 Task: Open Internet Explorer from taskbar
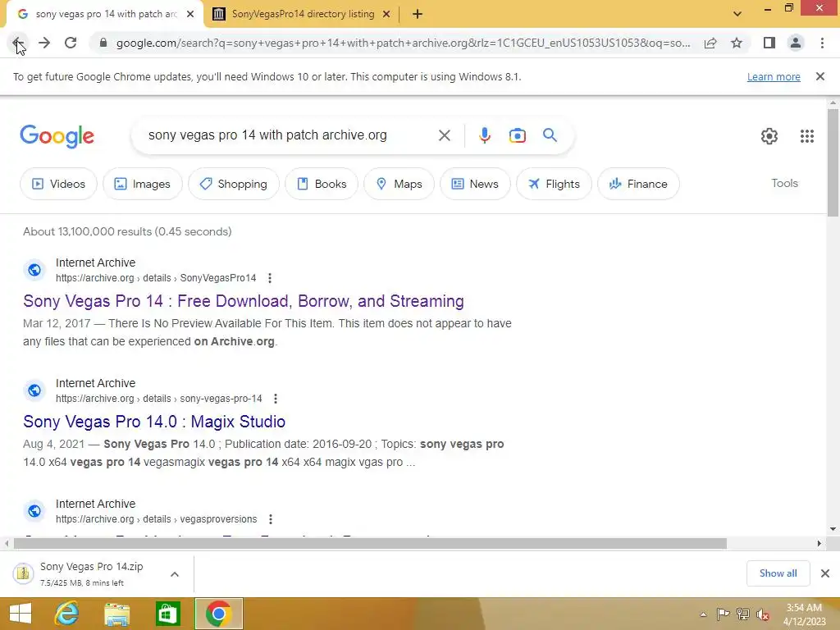[66, 614]
